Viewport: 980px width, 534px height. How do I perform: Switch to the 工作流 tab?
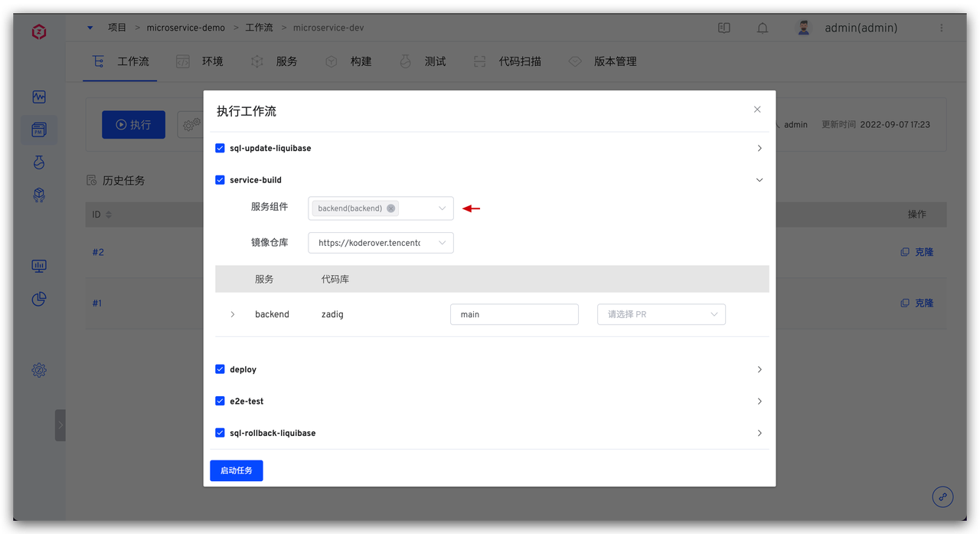click(x=121, y=61)
